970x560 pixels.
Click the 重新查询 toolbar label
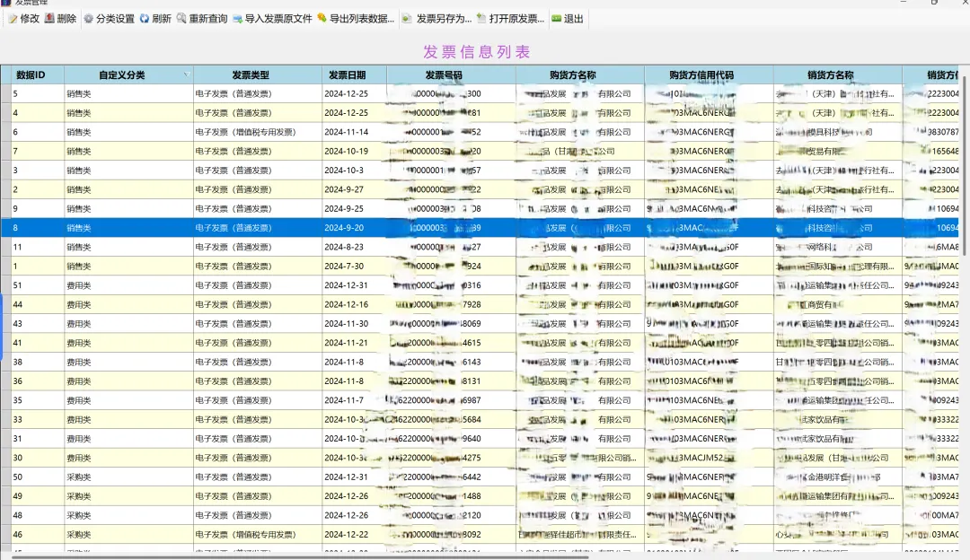tap(207, 19)
